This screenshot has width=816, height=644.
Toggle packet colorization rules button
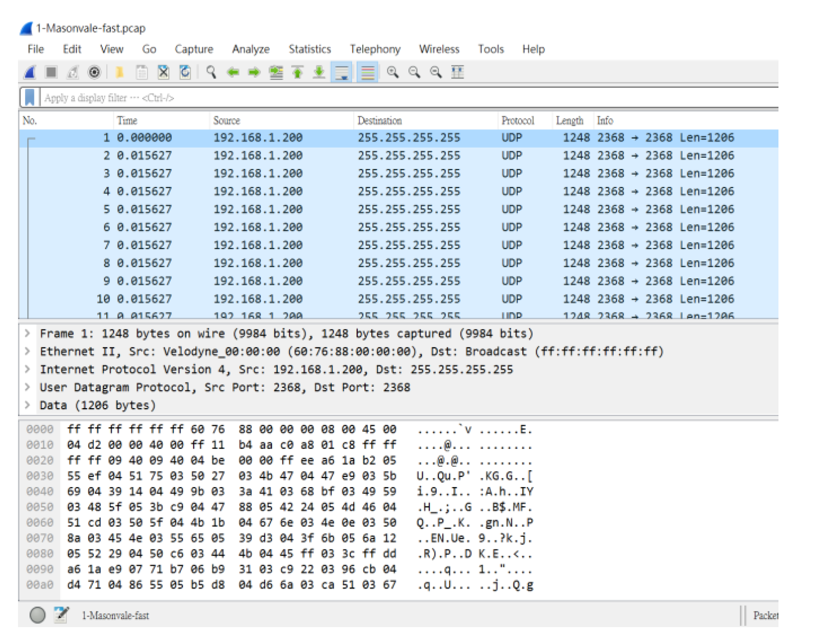[x=367, y=72]
